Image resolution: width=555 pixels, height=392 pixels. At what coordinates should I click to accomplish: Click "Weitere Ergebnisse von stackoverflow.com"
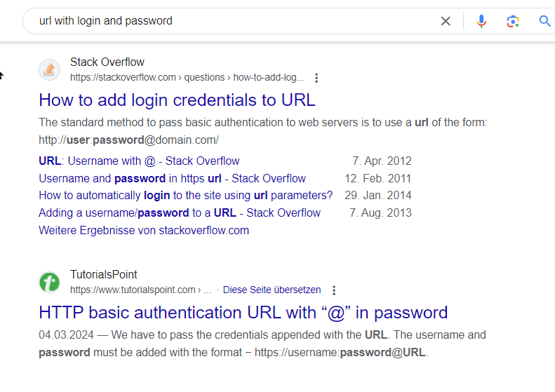(143, 230)
